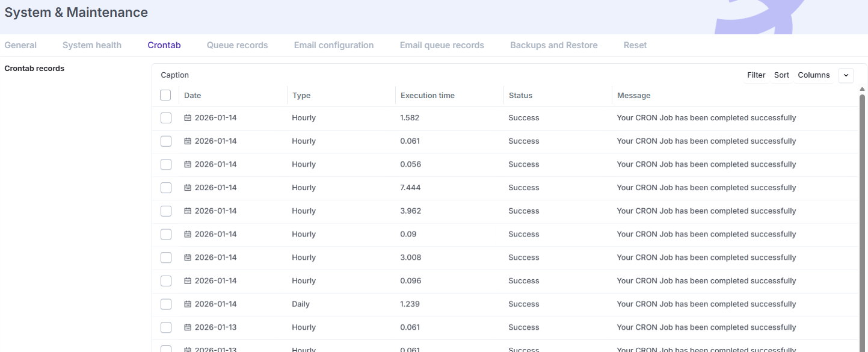
Task: Click calendar icon in the Daily type row
Action: pyautogui.click(x=188, y=304)
